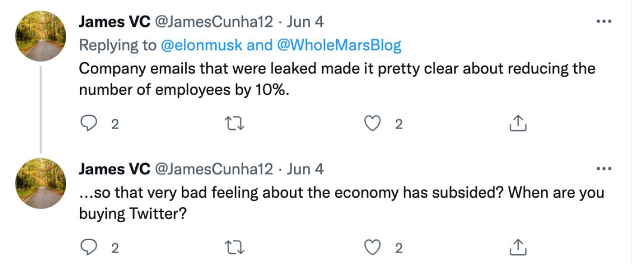Image resolution: width=644 pixels, height=264 pixels.
Task: Click James VC's avatar on second tweet
Action: click(x=41, y=183)
